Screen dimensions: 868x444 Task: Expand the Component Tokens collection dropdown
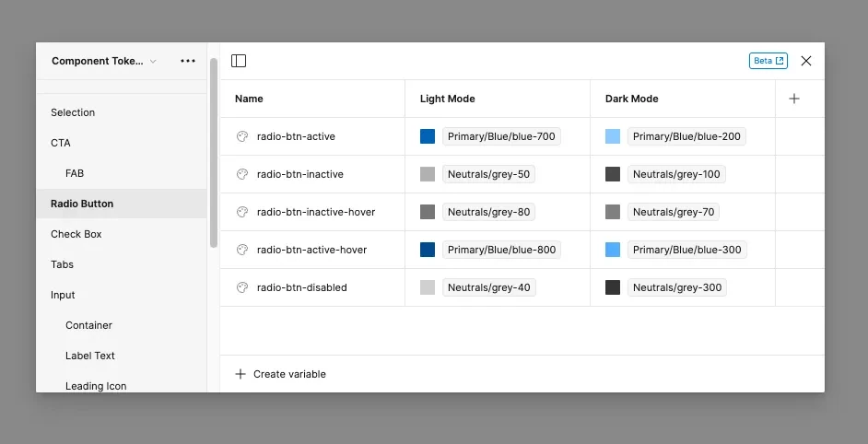[153, 61]
